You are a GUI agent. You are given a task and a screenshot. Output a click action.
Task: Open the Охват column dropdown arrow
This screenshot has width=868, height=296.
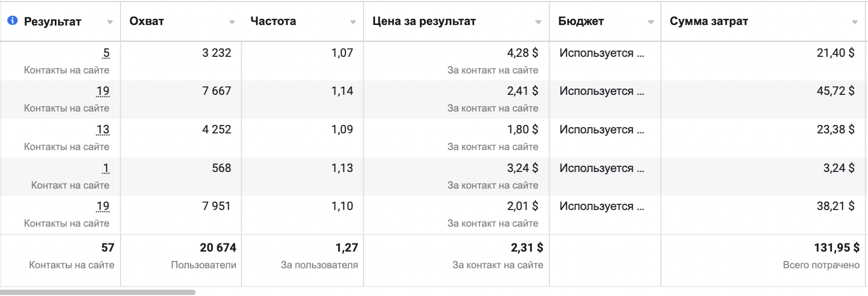point(232,22)
